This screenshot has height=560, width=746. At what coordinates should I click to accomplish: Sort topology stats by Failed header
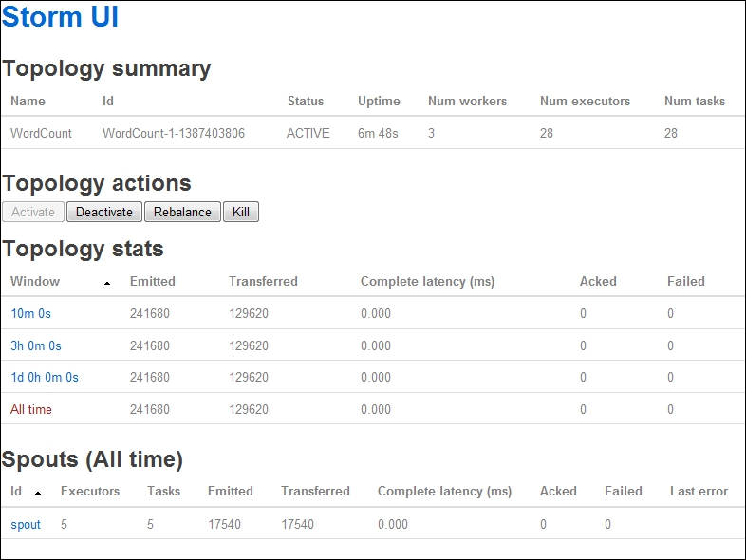point(686,281)
